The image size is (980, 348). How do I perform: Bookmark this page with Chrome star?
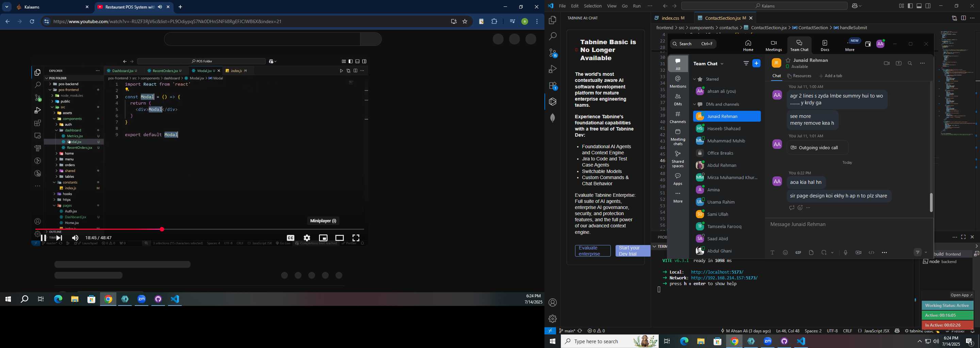point(465,22)
